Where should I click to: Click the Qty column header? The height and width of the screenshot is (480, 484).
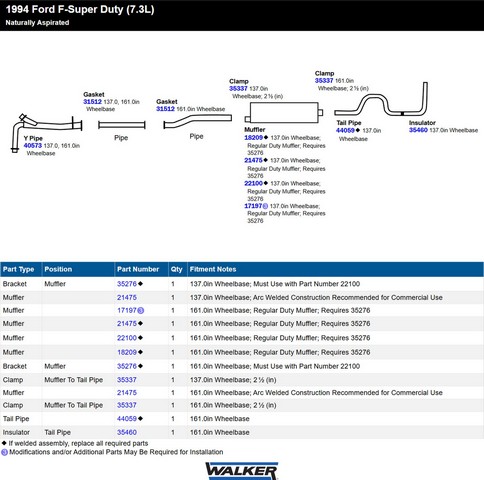pos(177,269)
